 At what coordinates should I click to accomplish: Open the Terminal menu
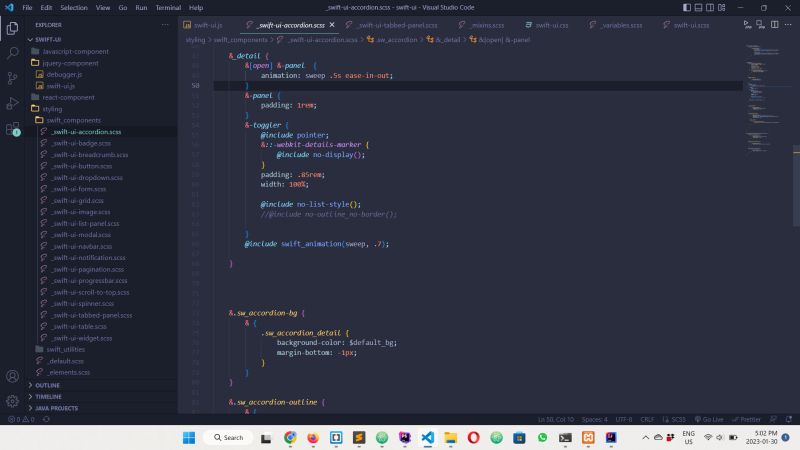(167, 7)
